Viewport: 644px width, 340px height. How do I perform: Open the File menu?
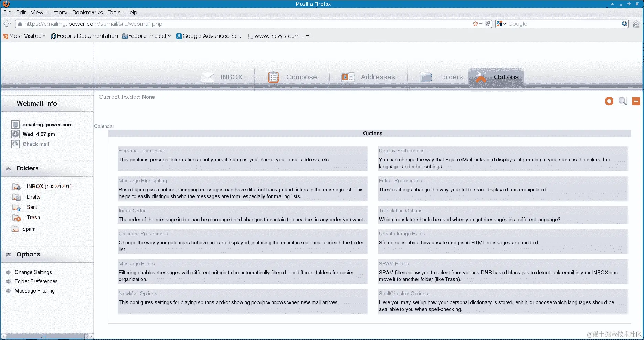tap(7, 12)
